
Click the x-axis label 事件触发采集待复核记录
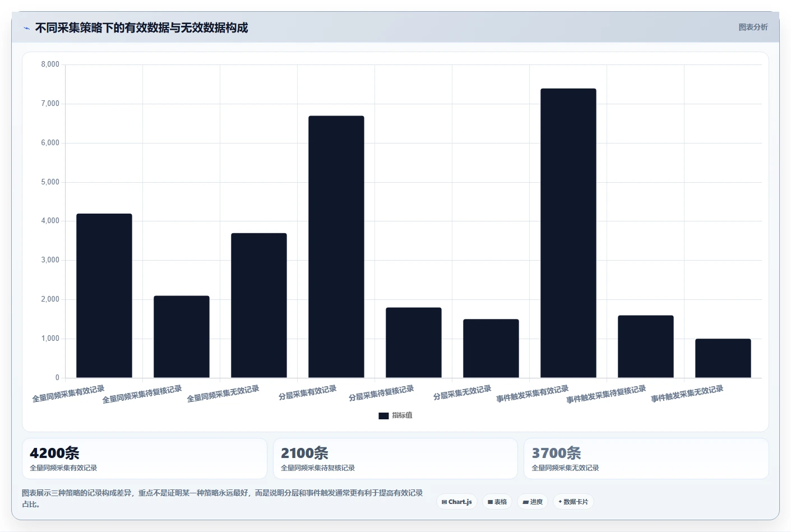(607, 394)
